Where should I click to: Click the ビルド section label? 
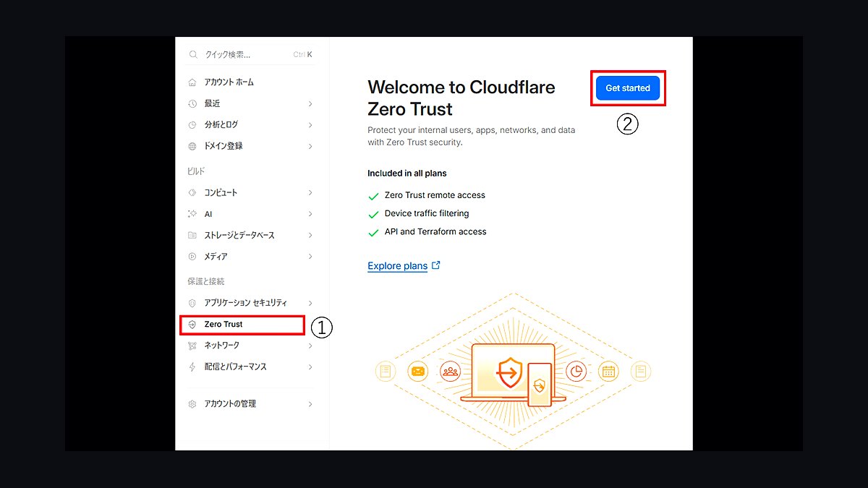tap(196, 171)
